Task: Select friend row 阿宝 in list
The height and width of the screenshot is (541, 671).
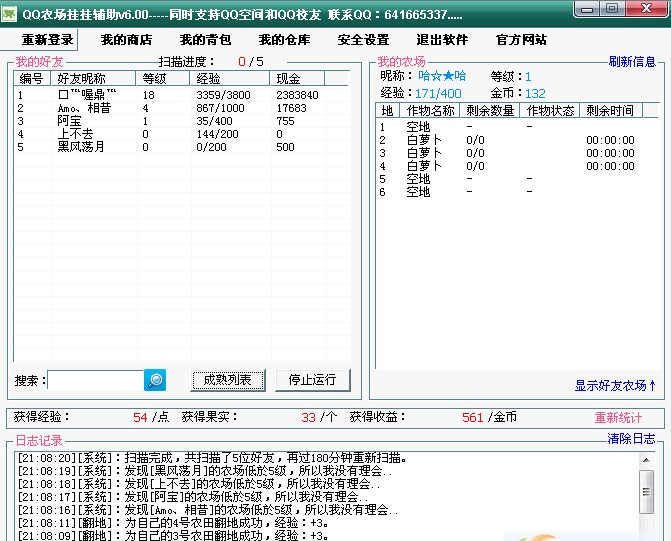Action: tap(70, 121)
